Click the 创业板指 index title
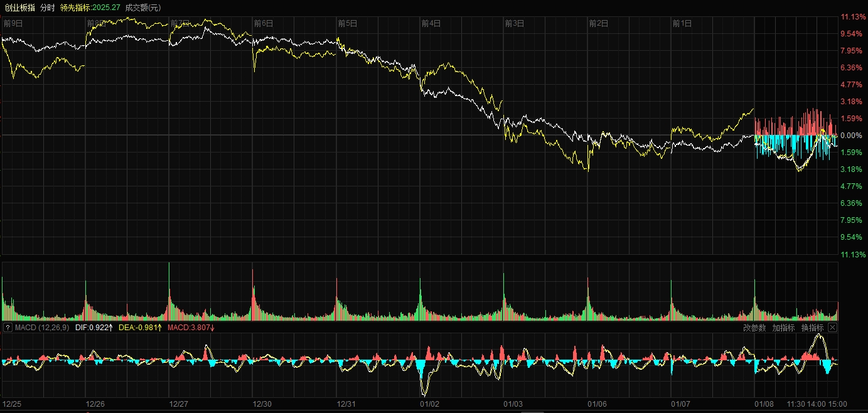The width and height of the screenshot is (868, 413). click(19, 8)
